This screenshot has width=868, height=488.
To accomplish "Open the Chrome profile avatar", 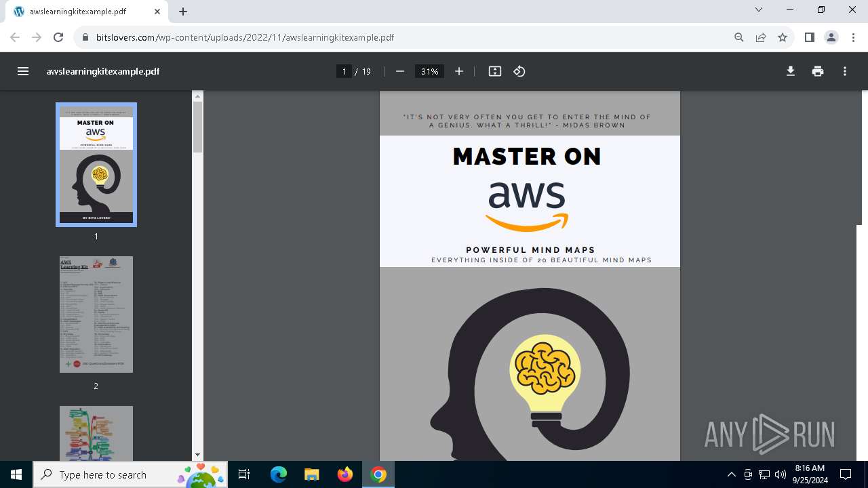I will click(x=831, y=37).
